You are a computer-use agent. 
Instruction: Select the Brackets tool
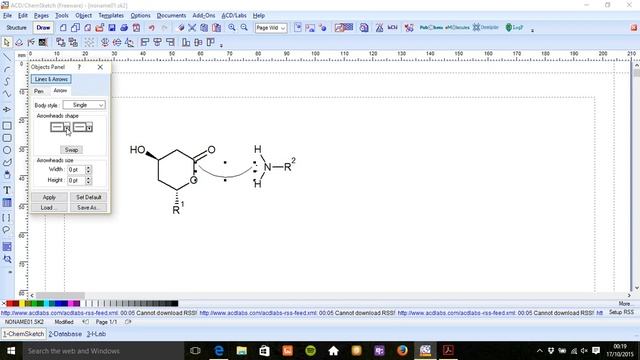pos(7,218)
